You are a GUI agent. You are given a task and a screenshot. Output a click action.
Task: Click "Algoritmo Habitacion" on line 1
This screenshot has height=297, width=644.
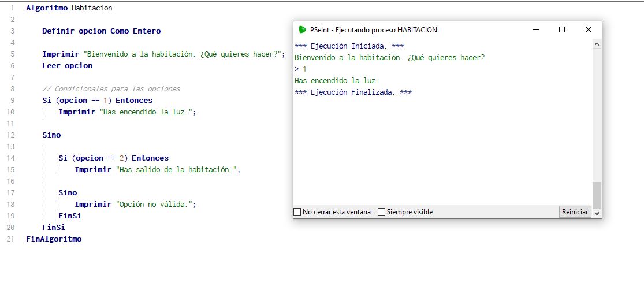pos(69,8)
